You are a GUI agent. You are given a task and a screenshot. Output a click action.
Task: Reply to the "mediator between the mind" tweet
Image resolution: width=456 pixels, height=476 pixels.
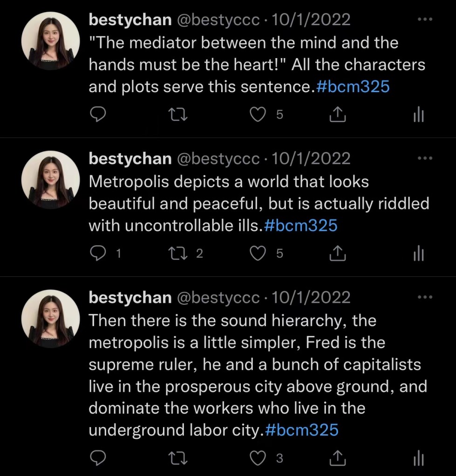pos(97,114)
